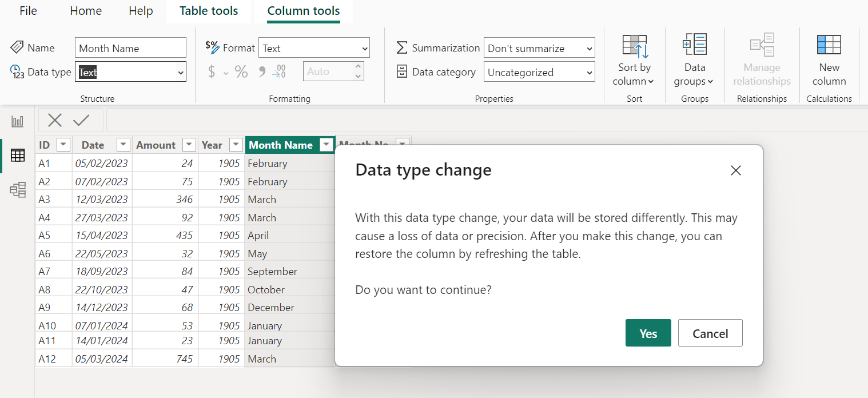This screenshot has height=398, width=868.
Task: Apply currency format dollar icon
Action: click(x=212, y=72)
